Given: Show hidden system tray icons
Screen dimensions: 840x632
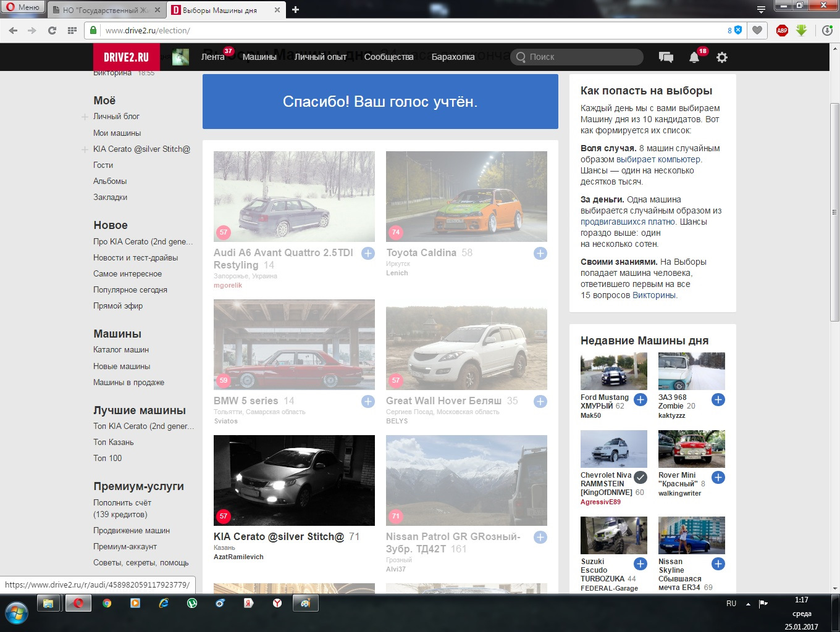Looking at the screenshot, I should coord(748,604).
